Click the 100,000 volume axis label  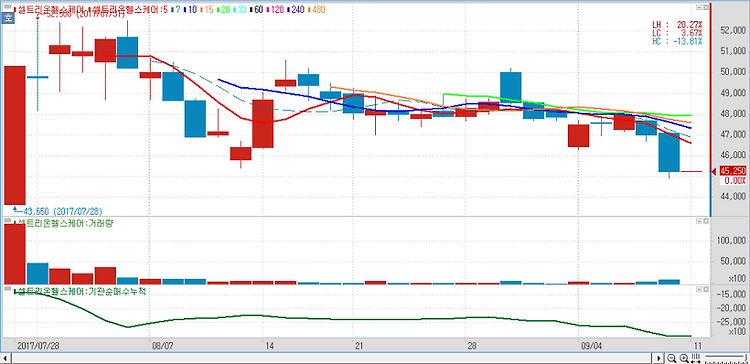(731, 241)
